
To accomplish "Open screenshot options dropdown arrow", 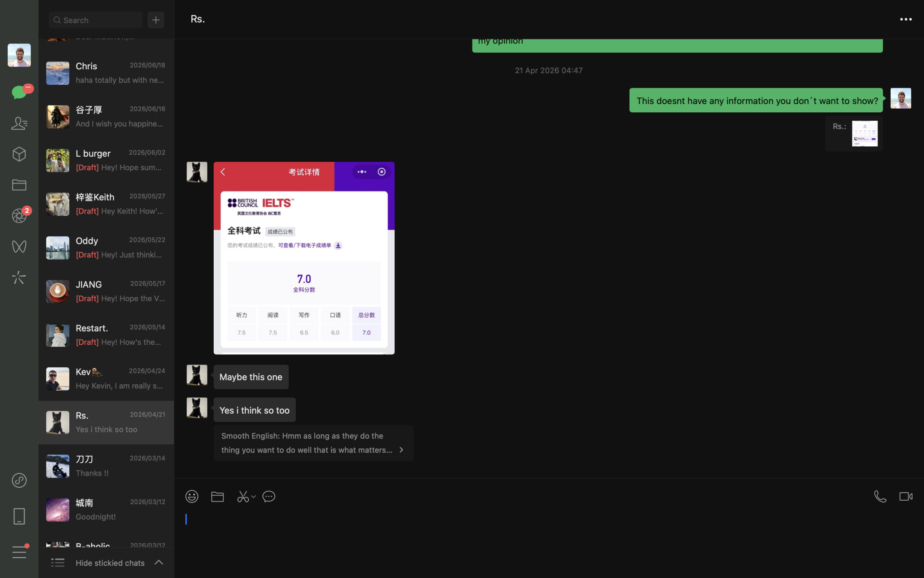I will (253, 497).
